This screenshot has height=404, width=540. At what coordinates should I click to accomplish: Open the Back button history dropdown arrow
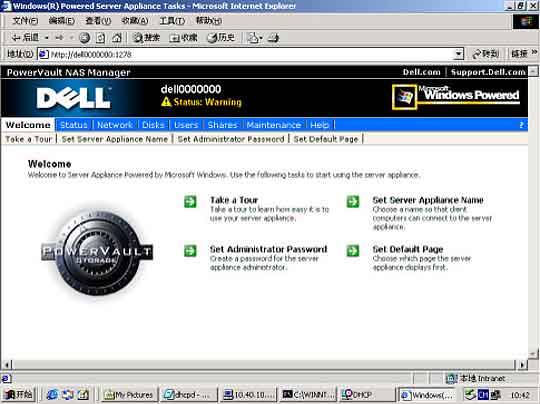(x=46, y=38)
